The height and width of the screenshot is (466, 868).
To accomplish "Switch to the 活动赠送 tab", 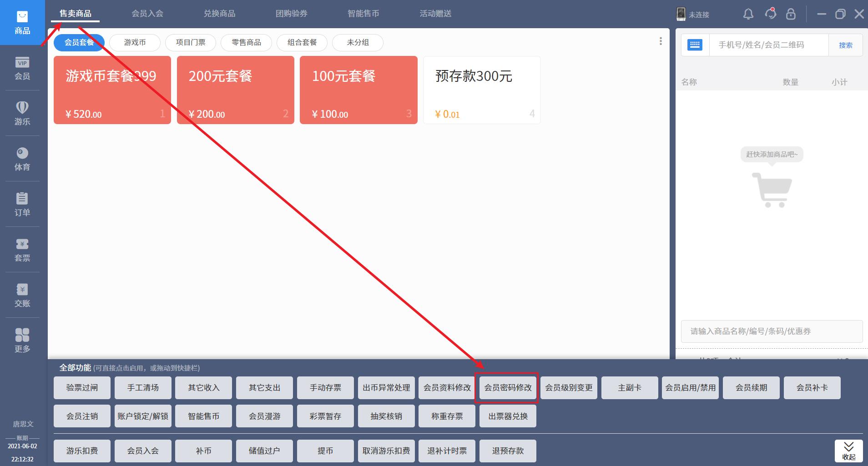I will [435, 14].
